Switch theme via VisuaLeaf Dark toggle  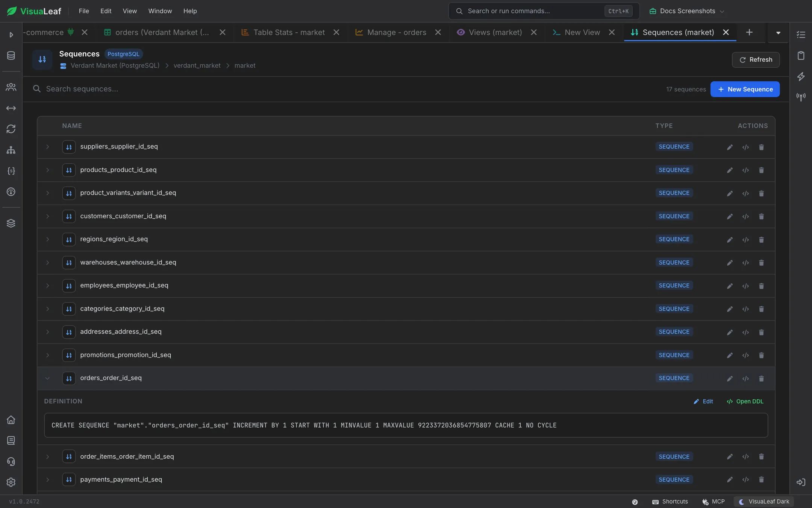point(764,502)
